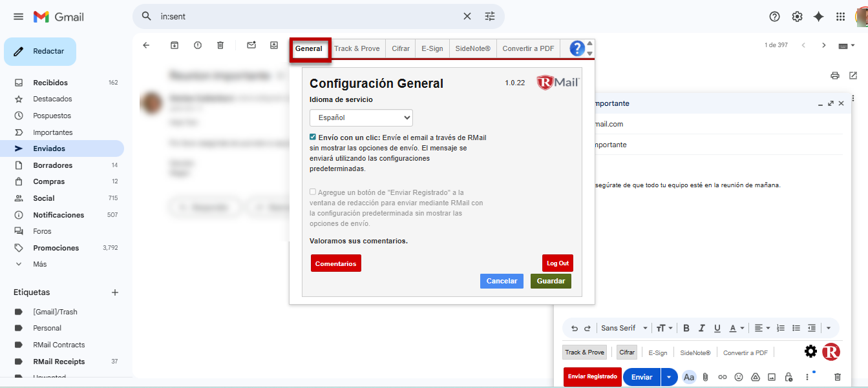Click the red Log Out button
This screenshot has width=868, height=388.
pos(557,263)
